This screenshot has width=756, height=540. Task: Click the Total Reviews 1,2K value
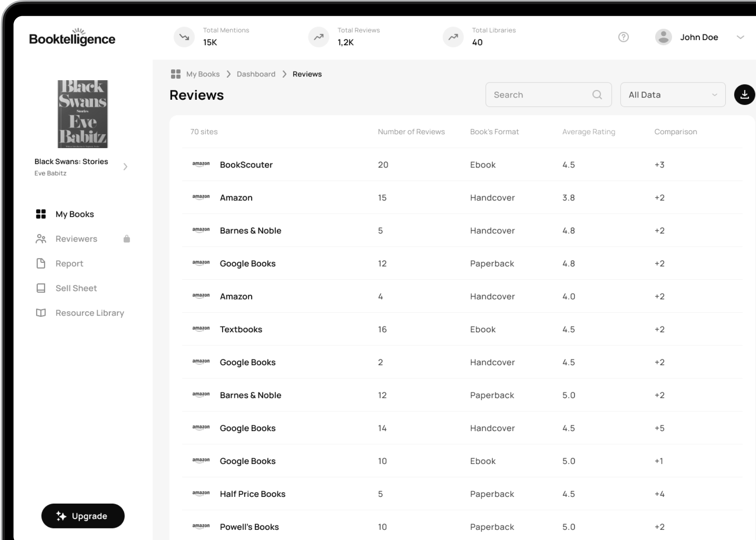point(345,42)
